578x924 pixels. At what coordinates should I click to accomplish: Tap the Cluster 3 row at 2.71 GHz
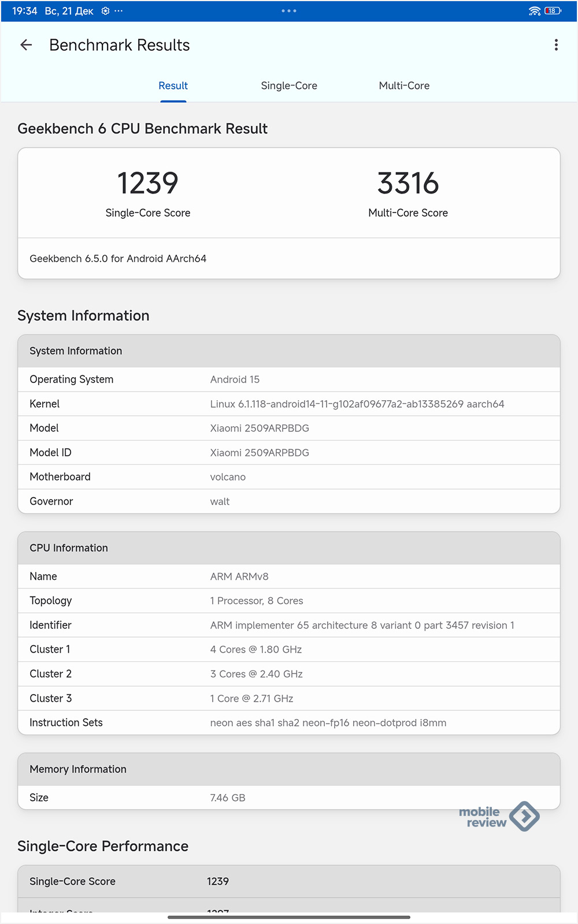tap(289, 698)
